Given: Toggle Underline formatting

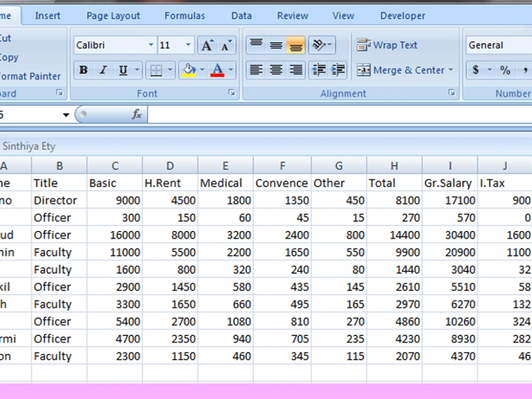Looking at the screenshot, I should tap(123, 70).
